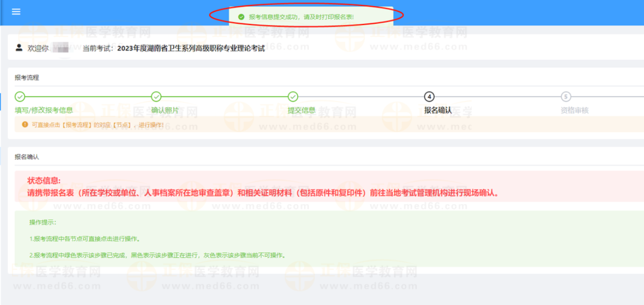
Task: Click the greyed-out step 5 circle
Action: [x=566, y=97]
